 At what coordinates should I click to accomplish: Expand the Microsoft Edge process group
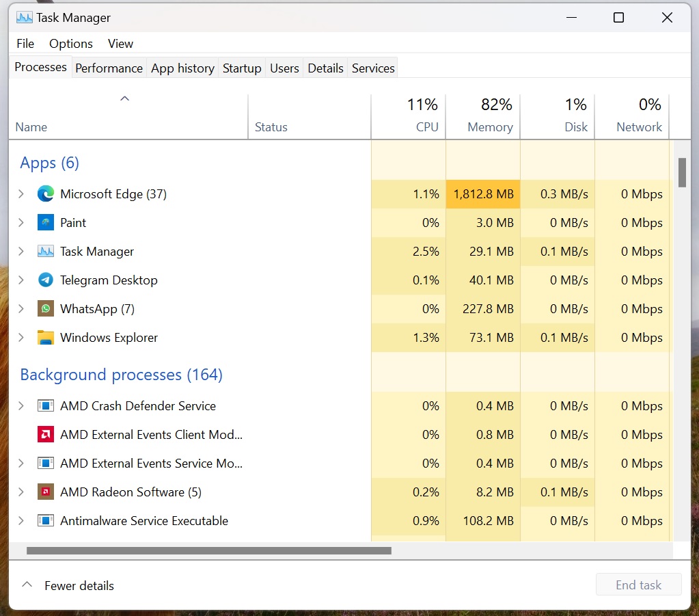click(21, 194)
